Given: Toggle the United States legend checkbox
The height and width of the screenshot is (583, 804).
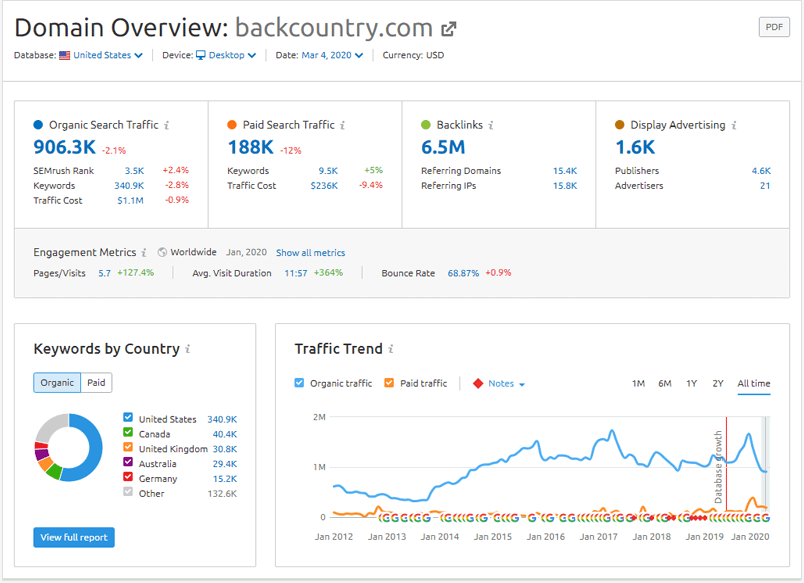Looking at the screenshot, I should pyautogui.click(x=127, y=419).
